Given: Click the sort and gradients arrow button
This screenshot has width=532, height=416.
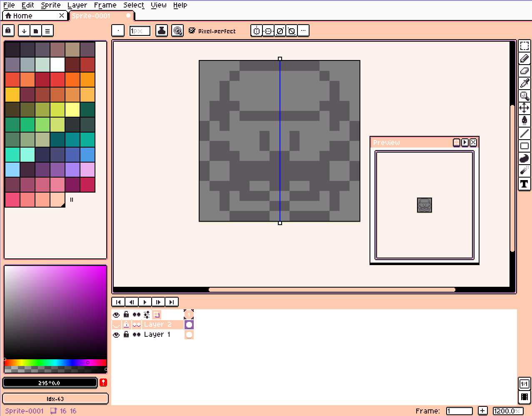Looking at the screenshot, I should [24, 31].
